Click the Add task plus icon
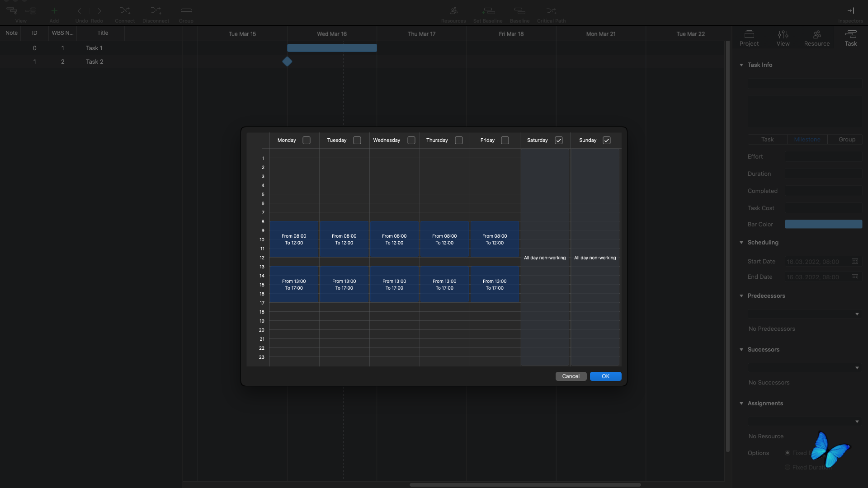The width and height of the screenshot is (868, 488). tap(54, 11)
